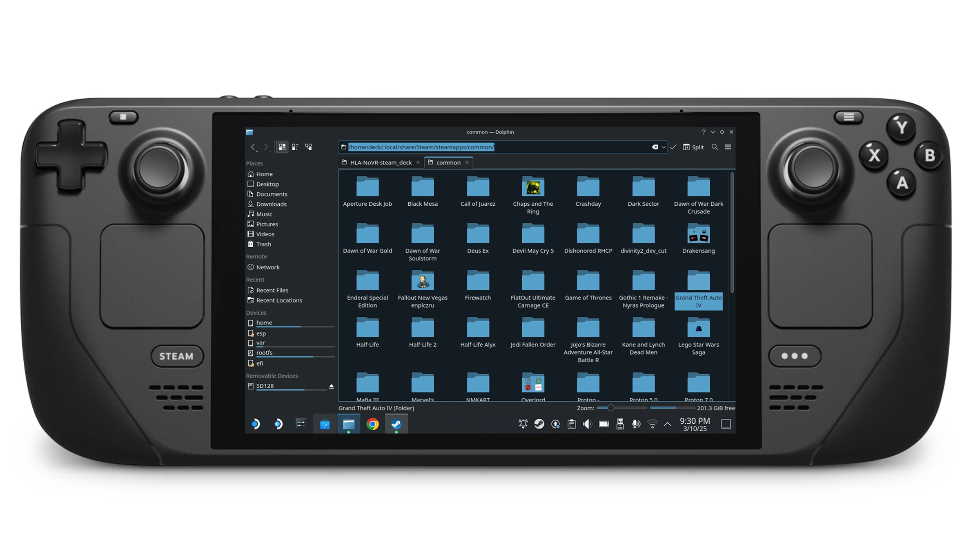Switch to Compact view mode
The image size is (980, 551).
pos(295,147)
